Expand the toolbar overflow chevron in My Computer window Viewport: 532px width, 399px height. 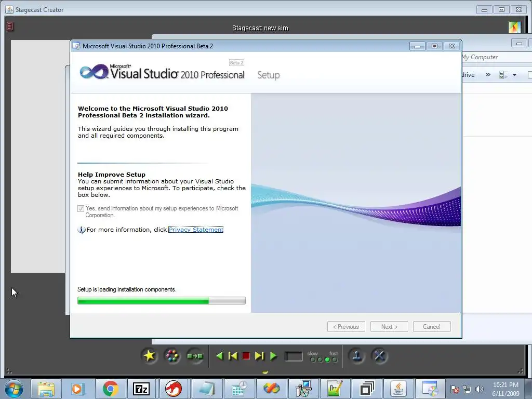[488, 75]
